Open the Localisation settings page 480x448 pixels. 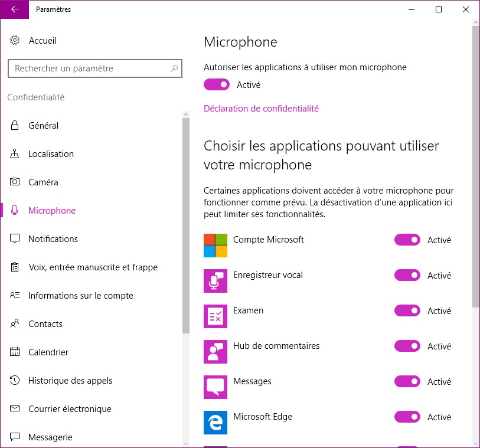pos(92,154)
